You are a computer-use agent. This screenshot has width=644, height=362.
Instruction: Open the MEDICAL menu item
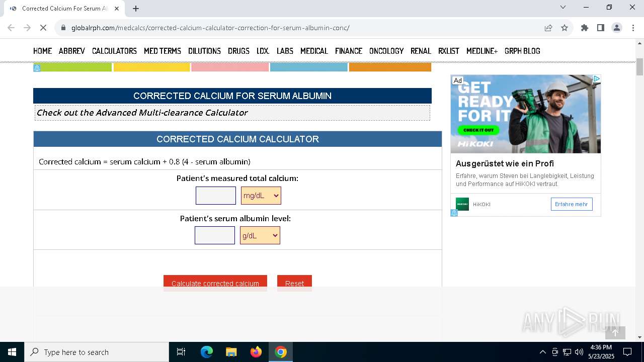[x=314, y=51]
